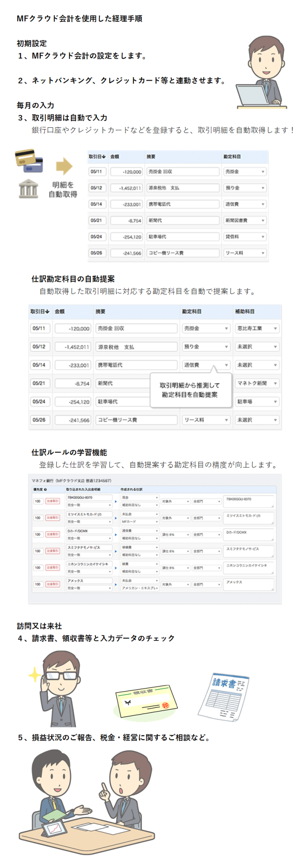
Task: Click 出金取引 tag in the 7BK00GGU-8370 row
Action: click(53, 501)
